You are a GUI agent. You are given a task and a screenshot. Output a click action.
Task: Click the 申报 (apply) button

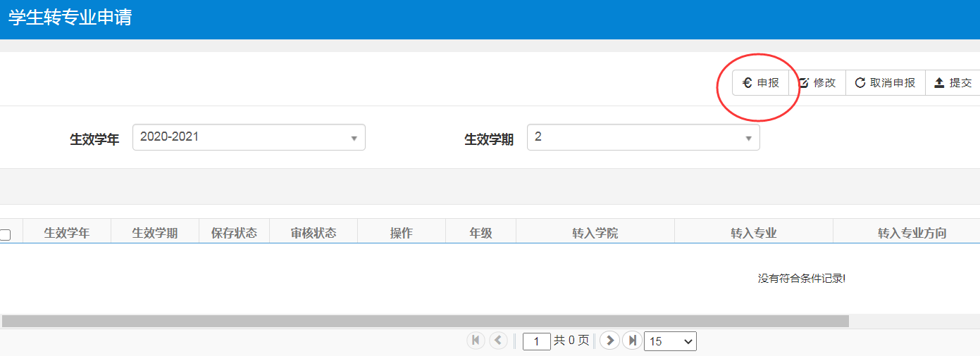click(761, 83)
